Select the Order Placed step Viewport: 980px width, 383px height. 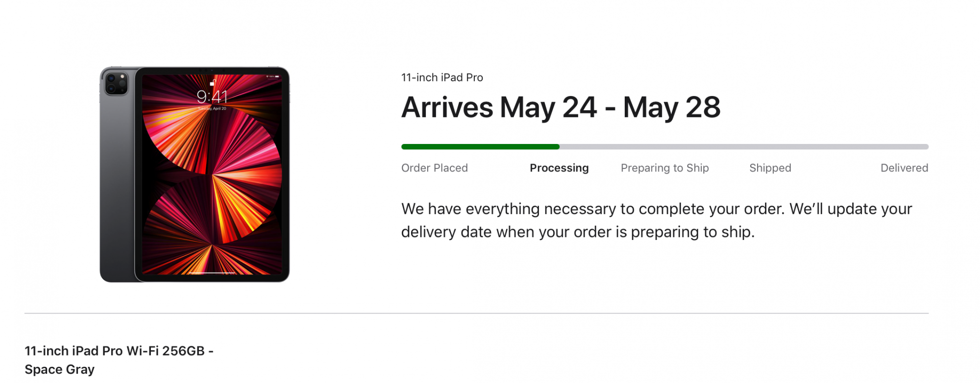coord(434,168)
